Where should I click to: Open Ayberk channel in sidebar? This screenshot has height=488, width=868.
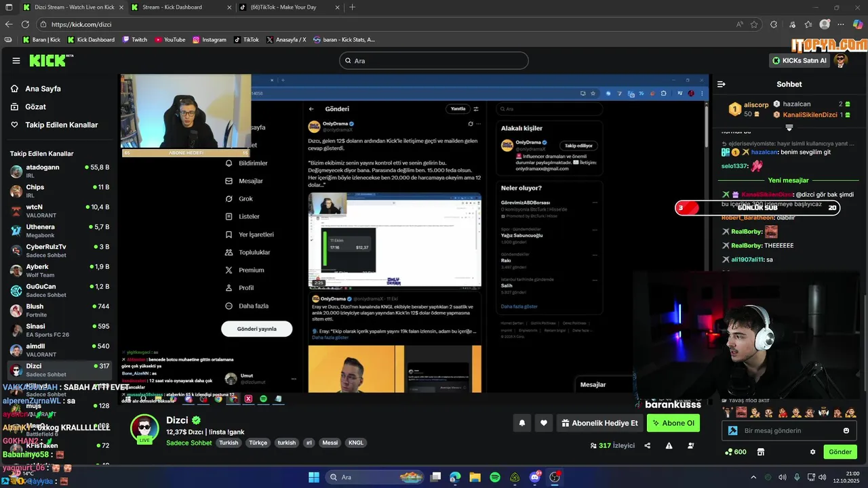click(60, 270)
